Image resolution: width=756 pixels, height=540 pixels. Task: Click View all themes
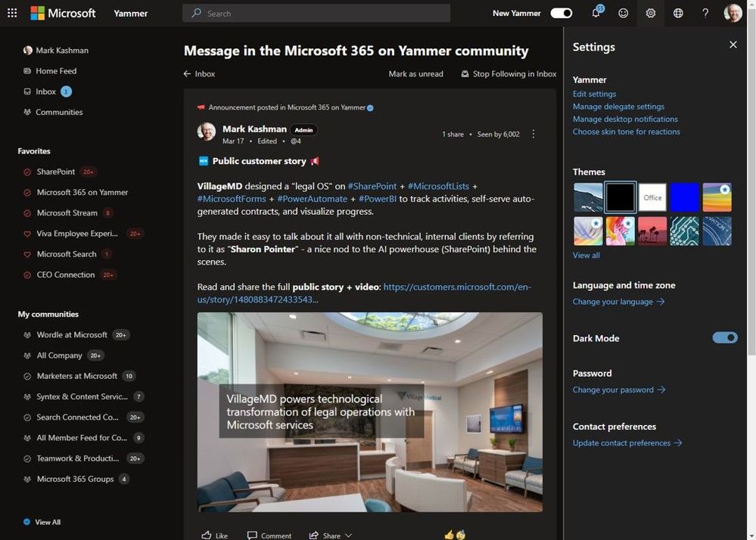[586, 256]
